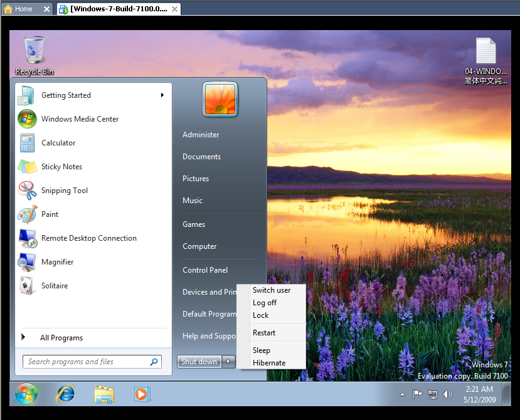Screen dimensions: 520x420
Task: Open Control Panel from Start menu
Action: click(205, 270)
